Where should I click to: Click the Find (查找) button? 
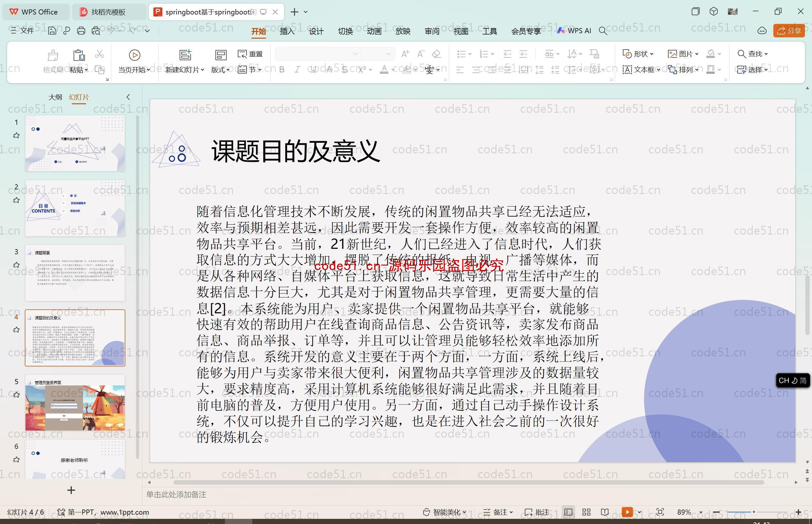[x=752, y=54]
